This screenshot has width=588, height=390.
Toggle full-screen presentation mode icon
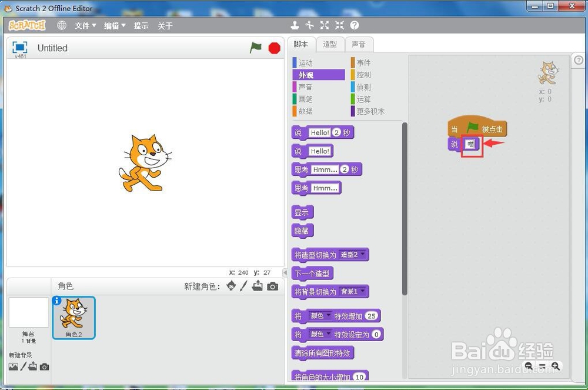(19, 47)
